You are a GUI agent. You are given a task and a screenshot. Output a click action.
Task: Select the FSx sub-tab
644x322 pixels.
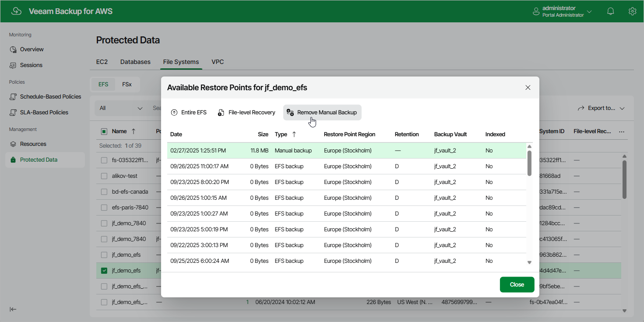click(x=127, y=85)
